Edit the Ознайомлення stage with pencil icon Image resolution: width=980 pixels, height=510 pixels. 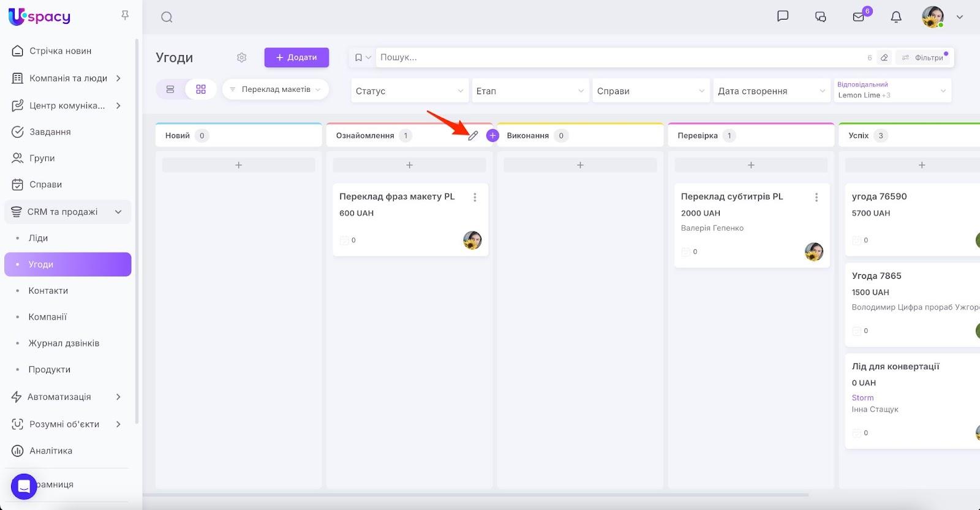pos(473,136)
